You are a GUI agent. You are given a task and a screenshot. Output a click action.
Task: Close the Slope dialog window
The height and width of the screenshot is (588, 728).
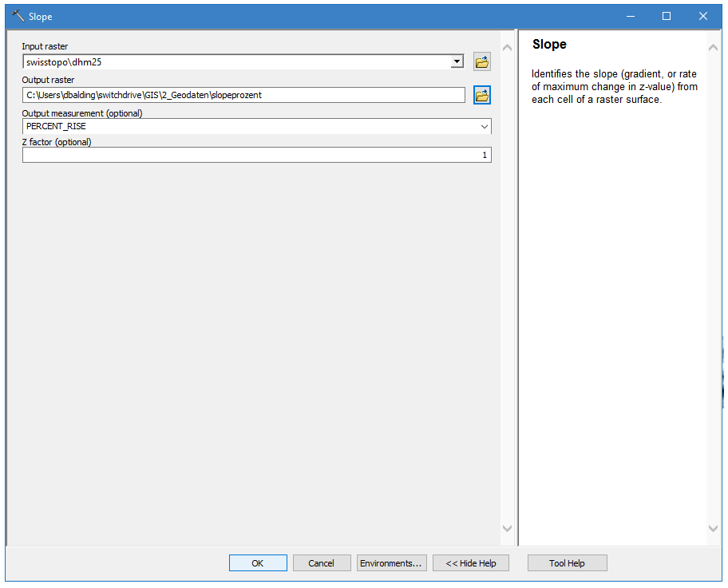click(x=703, y=16)
